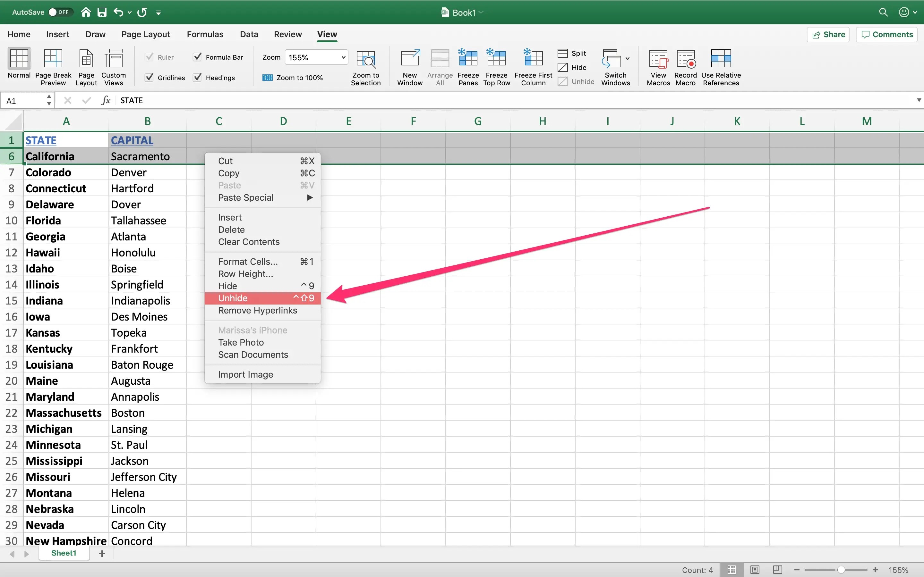This screenshot has height=577, width=924.
Task: Click the Zoom to Selection icon
Action: tap(365, 60)
